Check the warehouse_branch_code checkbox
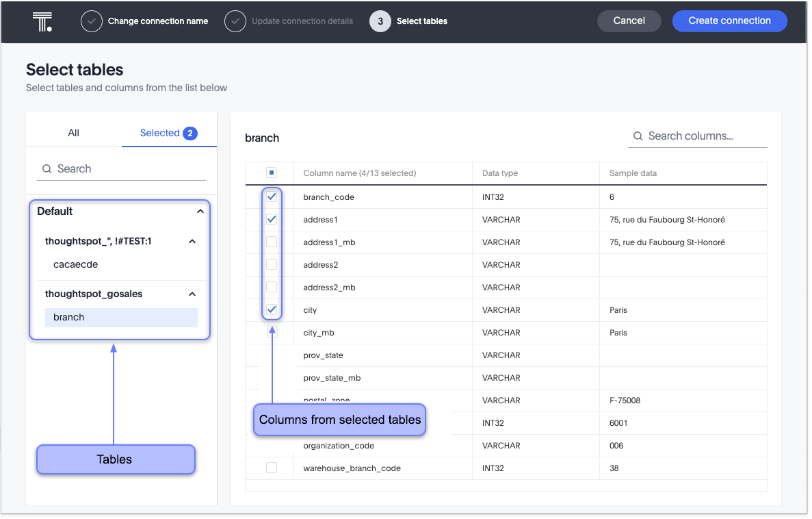This screenshot has height=519, width=812. click(x=272, y=468)
